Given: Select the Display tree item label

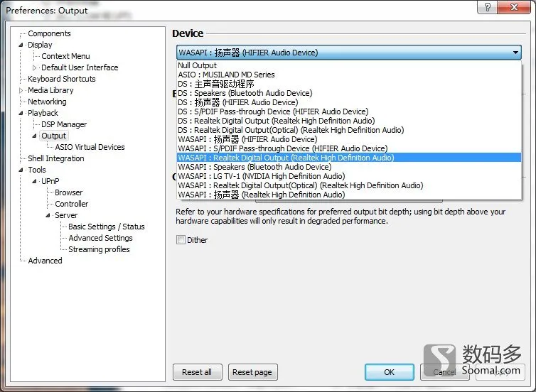Looking at the screenshot, I should (40, 45).
